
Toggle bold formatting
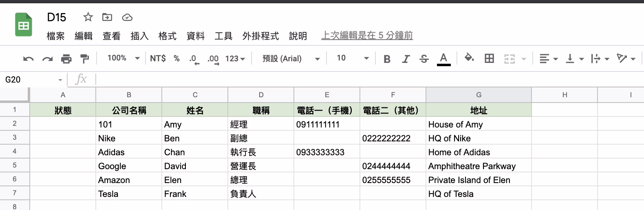[387, 59]
